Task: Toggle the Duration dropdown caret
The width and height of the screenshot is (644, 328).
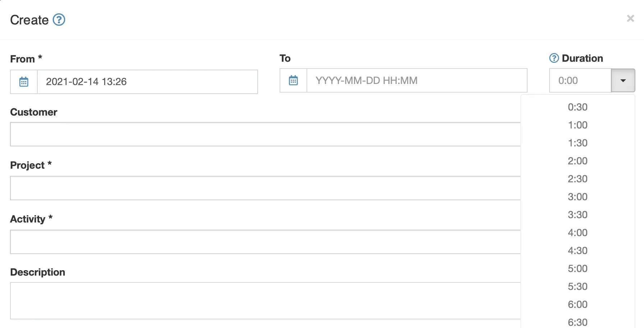Action: tap(623, 80)
